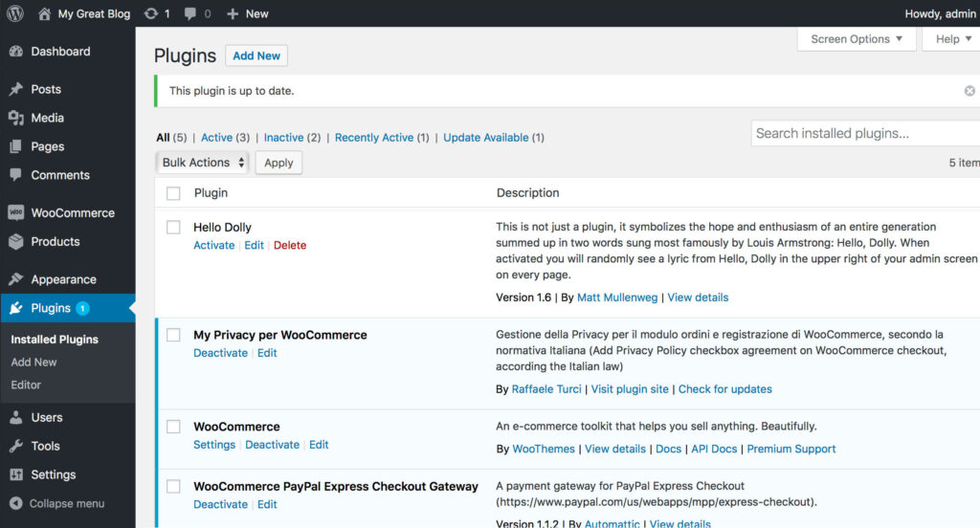
Task: Open the Howdy, admin account menu
Action: [940, 13]
